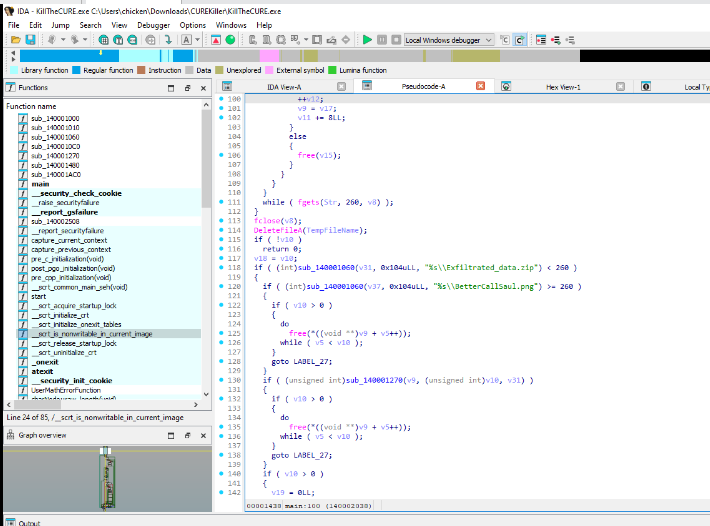Close the Pseudocode-A tab
This screenshot has width=710, height=526.
(x=479, y=87)
